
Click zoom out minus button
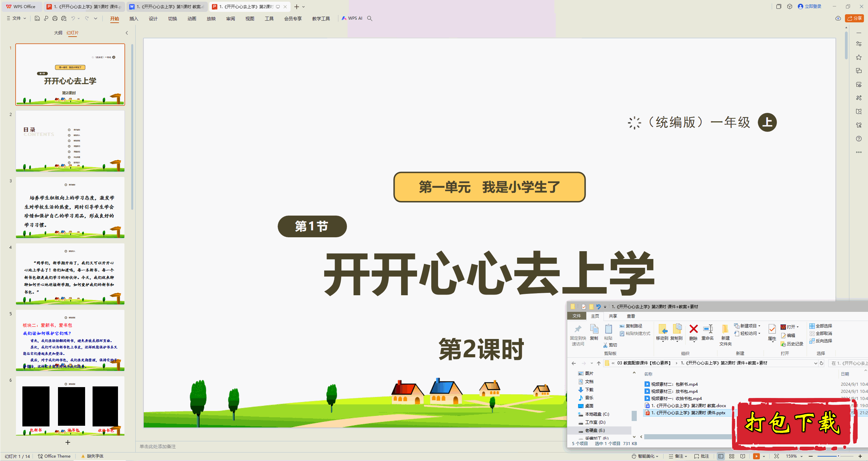[811, 456]
